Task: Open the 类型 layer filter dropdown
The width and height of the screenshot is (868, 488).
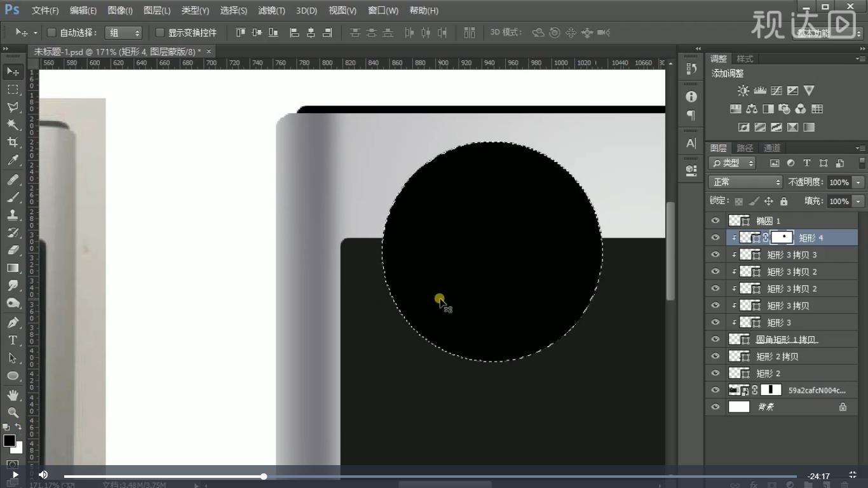Action: 732,163
